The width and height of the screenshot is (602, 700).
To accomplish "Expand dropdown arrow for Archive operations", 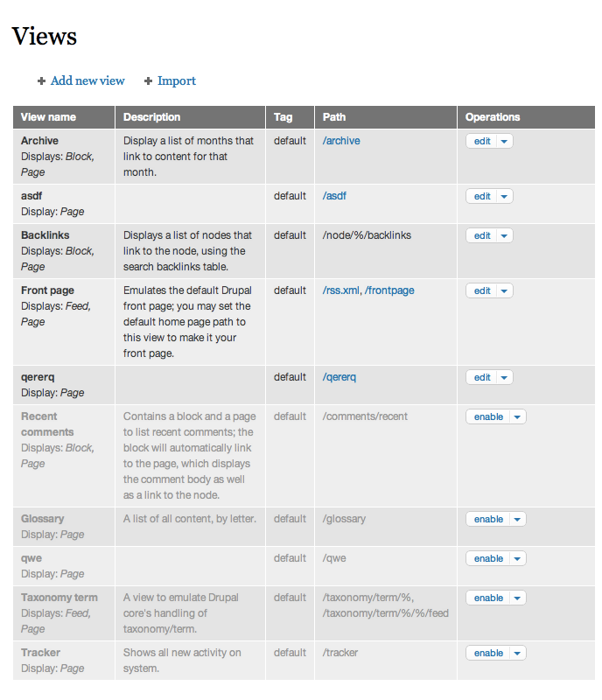I will pyautogui.click(x=504, y=141).
